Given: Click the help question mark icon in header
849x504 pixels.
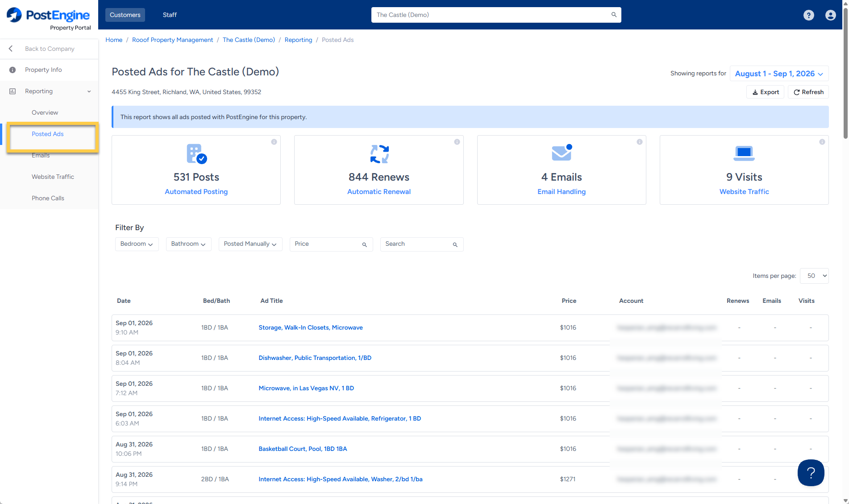Looking at the screenshot, I should (x=808, y=15).
